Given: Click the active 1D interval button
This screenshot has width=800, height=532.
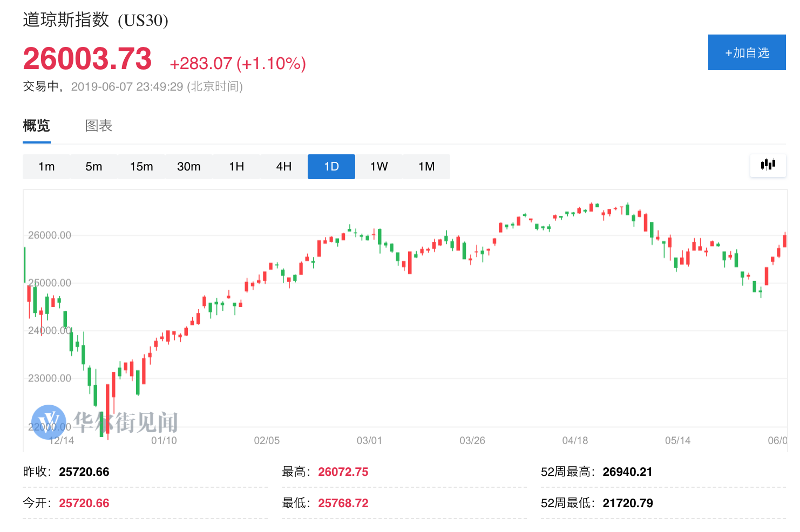Looking at the screenshot, I should point(331,167).
